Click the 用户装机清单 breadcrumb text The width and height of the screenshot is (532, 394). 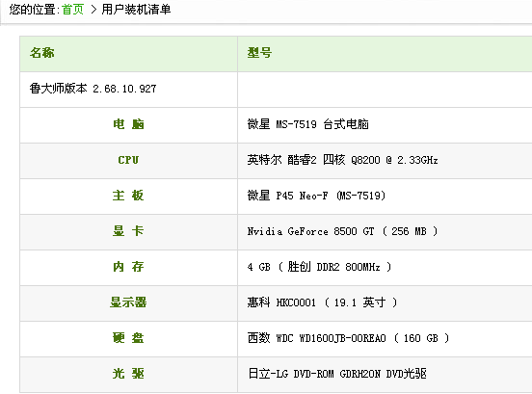point(136,10)
